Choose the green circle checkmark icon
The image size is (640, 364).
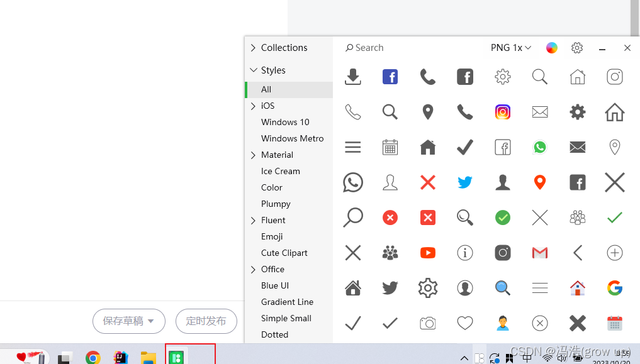[502, 218]
